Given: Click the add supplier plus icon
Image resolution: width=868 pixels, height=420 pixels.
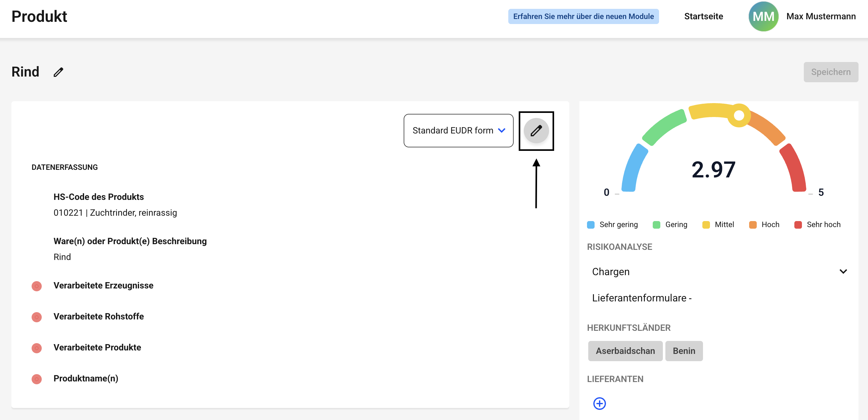Looking at the screenshot, I should (x=599, y=403).
